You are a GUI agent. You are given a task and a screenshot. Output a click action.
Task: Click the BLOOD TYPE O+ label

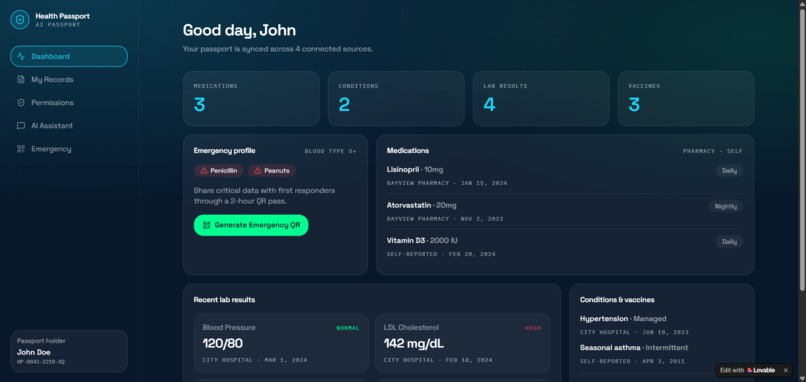coord(331,152)
